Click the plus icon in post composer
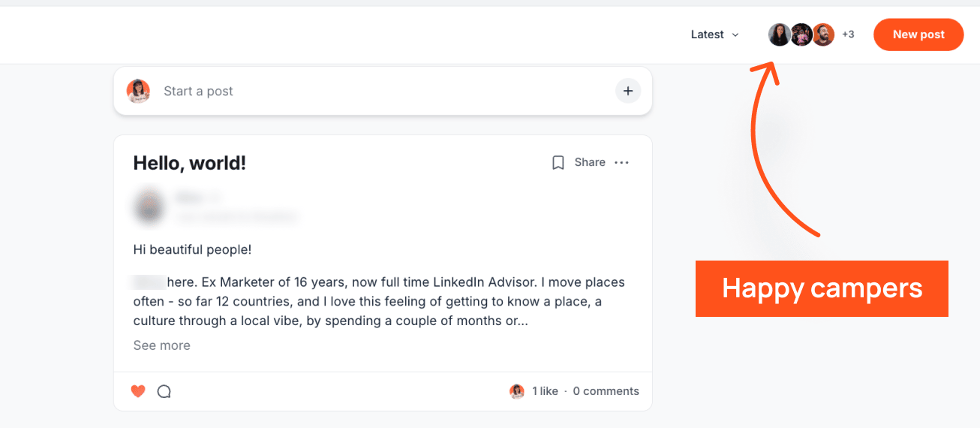 tap(628, 91)
